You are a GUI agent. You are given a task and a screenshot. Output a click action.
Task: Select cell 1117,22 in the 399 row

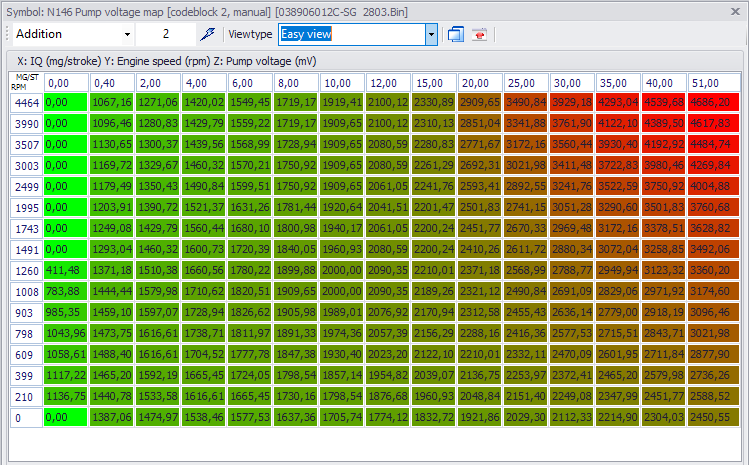(64, 375)
